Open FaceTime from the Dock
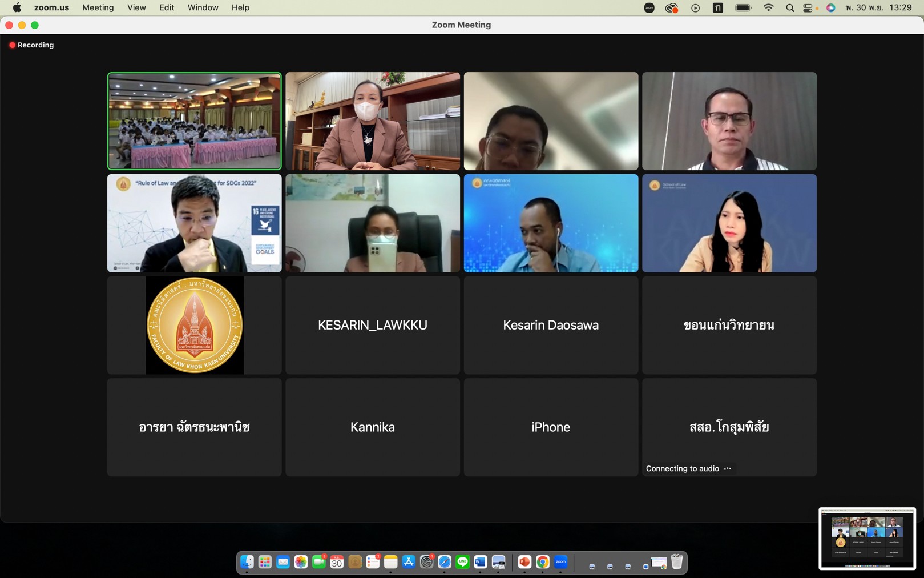The width and height of the screenshot is (924, 578). (319, 563)
